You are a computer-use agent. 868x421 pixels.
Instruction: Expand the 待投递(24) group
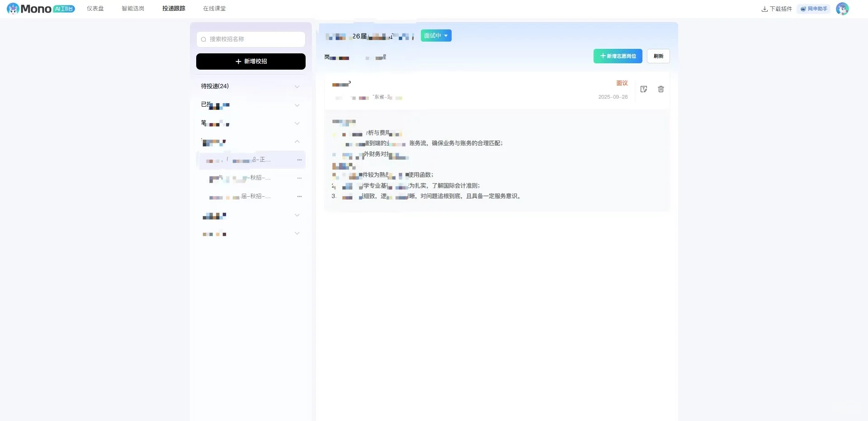251,86
